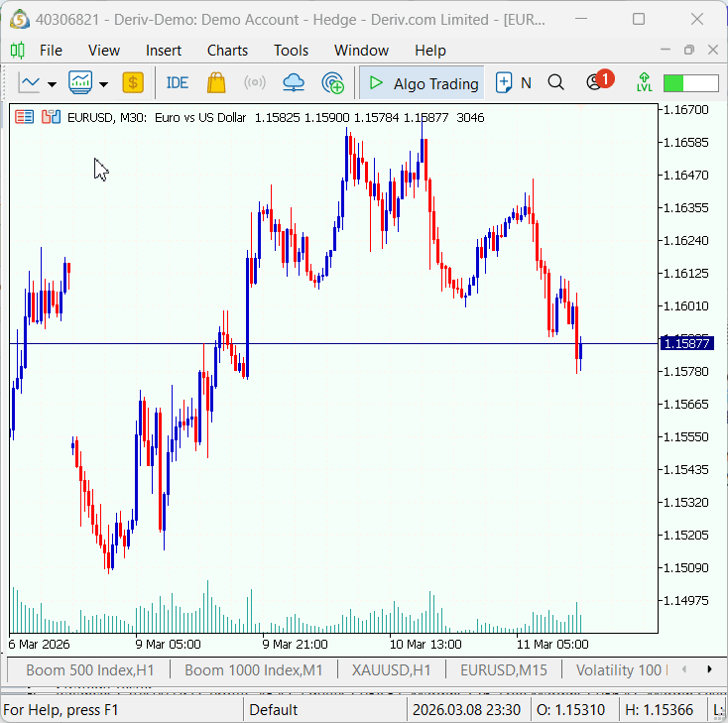The height and width of the screenshot is (723, 728).
Task: Switch to the XAUUSD,H1 chart tab
Action: click(391, 670)
